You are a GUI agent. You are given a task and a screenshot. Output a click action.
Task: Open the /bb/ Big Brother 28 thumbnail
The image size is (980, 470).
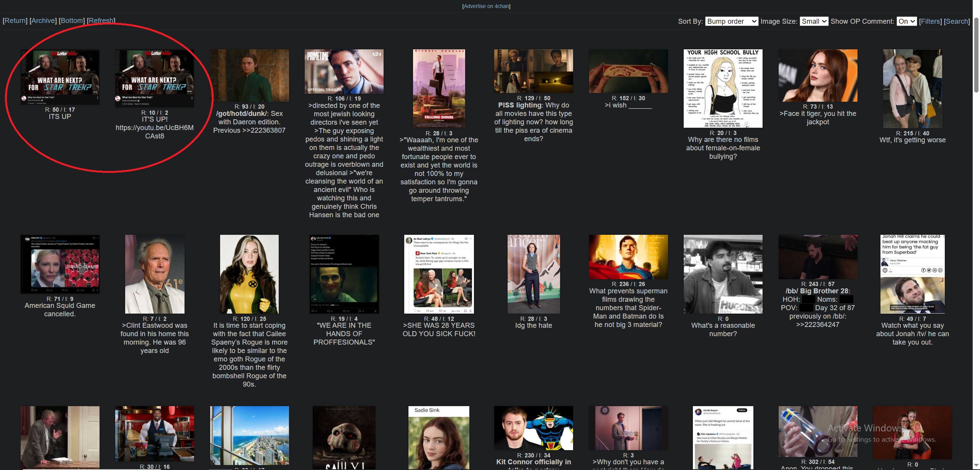coord(818,257)
